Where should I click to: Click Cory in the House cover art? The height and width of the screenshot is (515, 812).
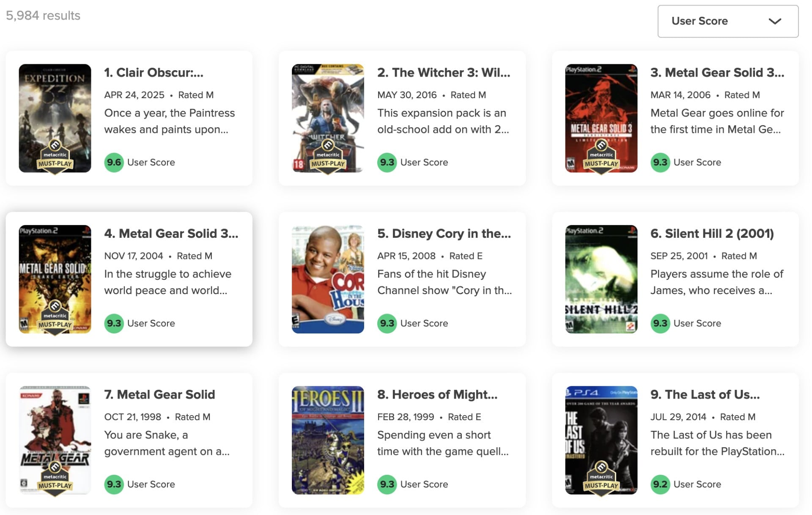pos(328,279)
